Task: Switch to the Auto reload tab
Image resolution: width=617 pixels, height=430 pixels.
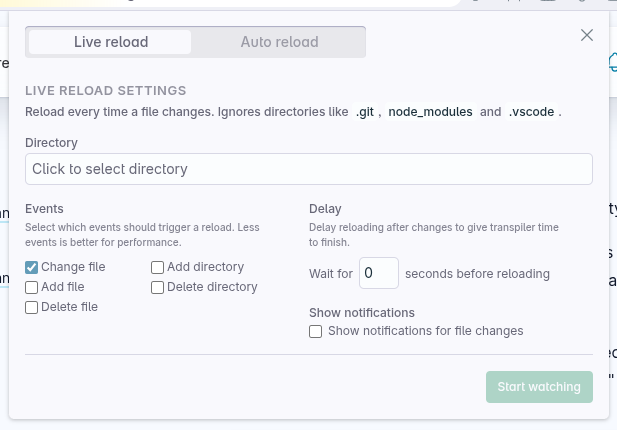Action: click(x=279, y=42)
